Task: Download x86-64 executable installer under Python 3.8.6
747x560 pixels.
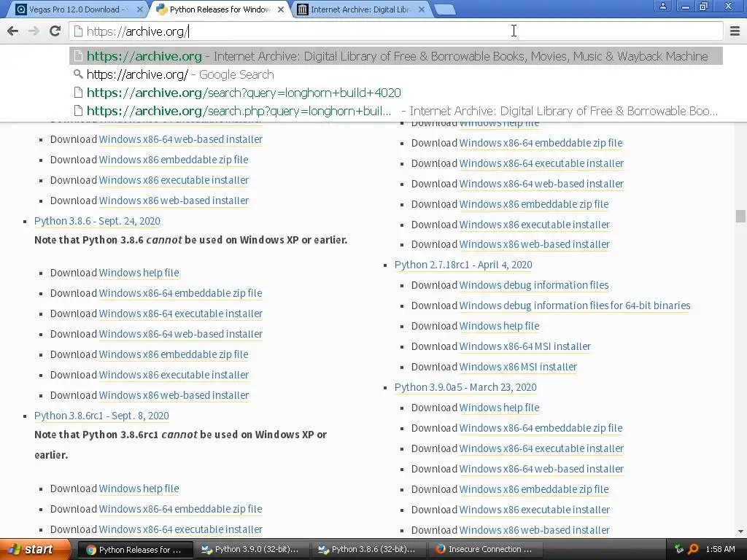Action: click(x=181, y=314)
